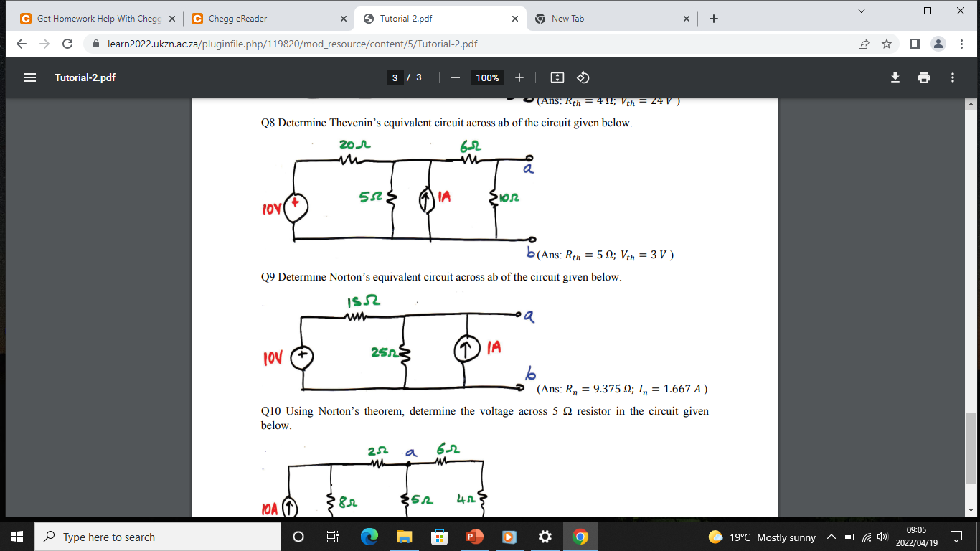Click the Tutorial-2.pdf title in toolbar
Image resolution: width=980 pixels, height=551 pixels.
pyautogui.click(x=85, y=77)
